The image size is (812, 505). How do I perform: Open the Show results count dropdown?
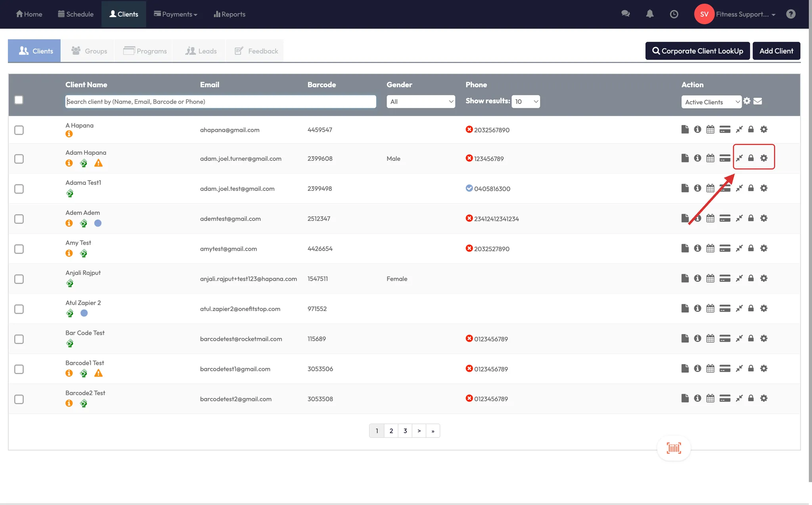pyautogui.click(x=526, y=102)
